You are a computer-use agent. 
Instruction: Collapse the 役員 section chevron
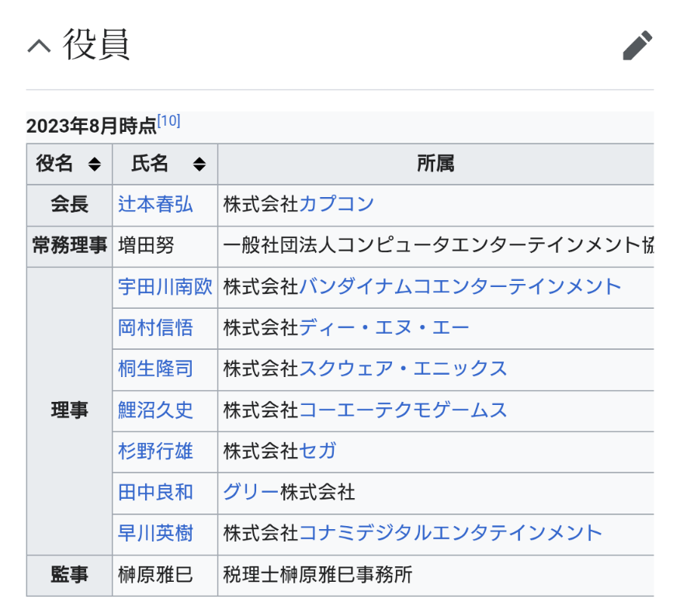pyautogui.click(x=39, y=46)
